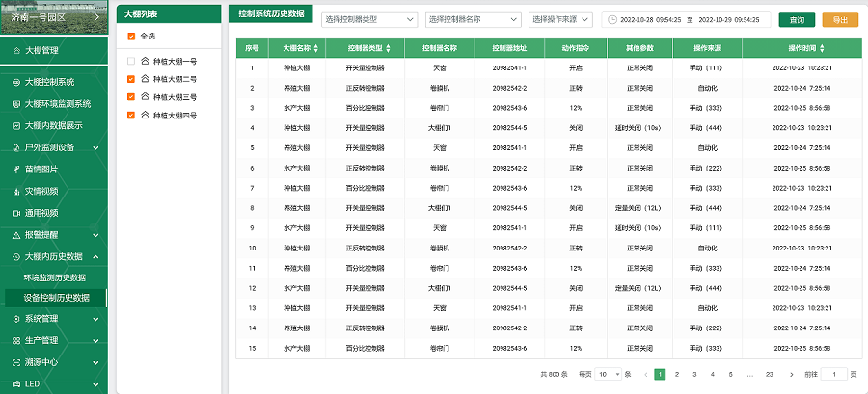Click the 溯源中心 scan icon
Image resolution: width=868 pixels, height=394 pixels.
pyautogui.click(x=16, y=362)
